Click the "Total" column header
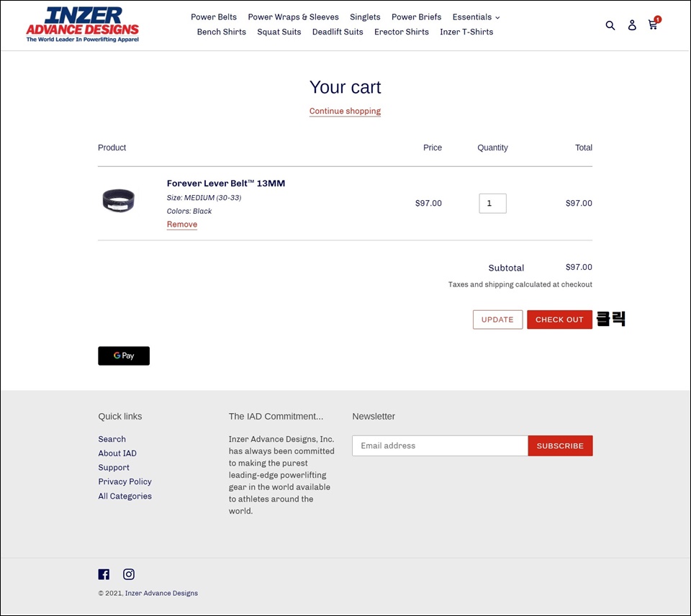 tap(584, 148)
